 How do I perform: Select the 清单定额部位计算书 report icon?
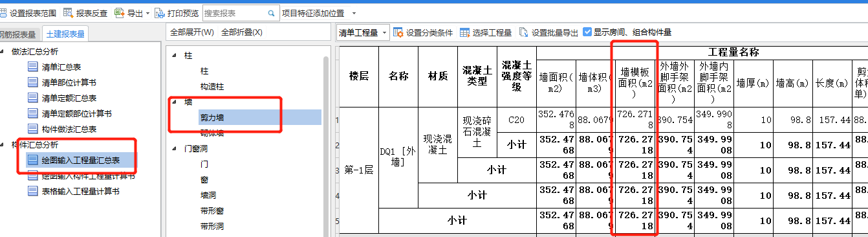33,113
